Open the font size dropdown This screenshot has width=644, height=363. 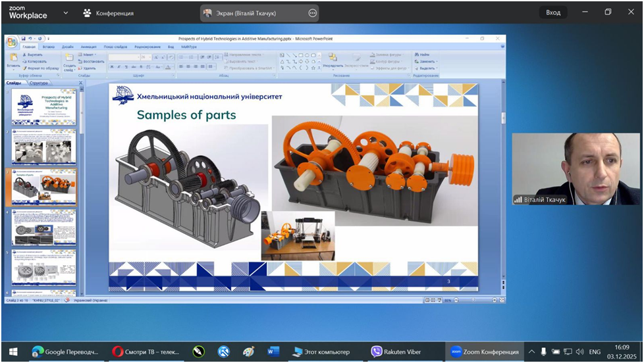point(149,58)
